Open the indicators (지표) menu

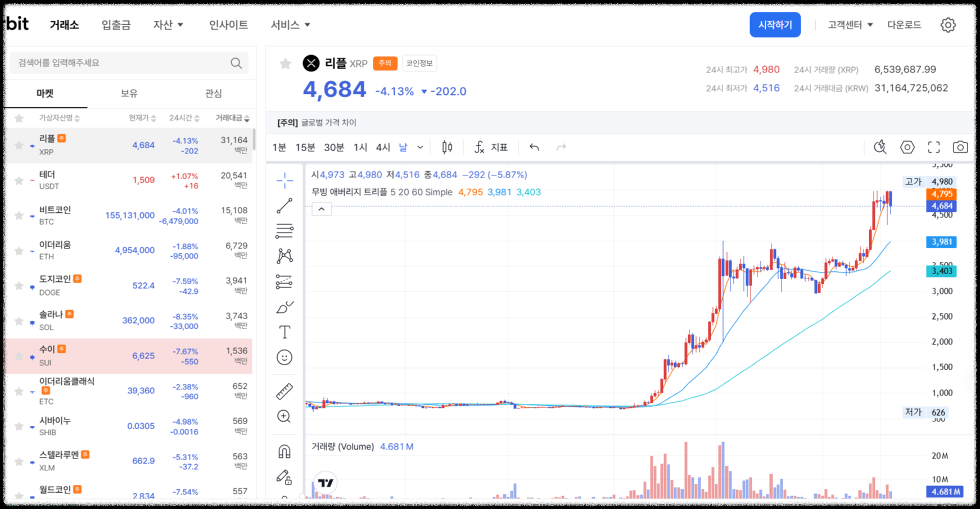pyautogui.click(x=491, y=147)
